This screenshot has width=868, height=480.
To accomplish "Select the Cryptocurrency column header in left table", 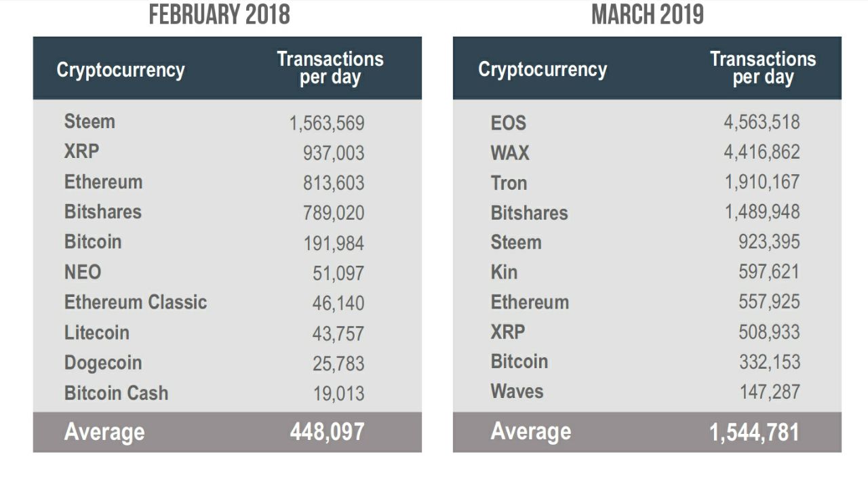I will coord(121,70).
